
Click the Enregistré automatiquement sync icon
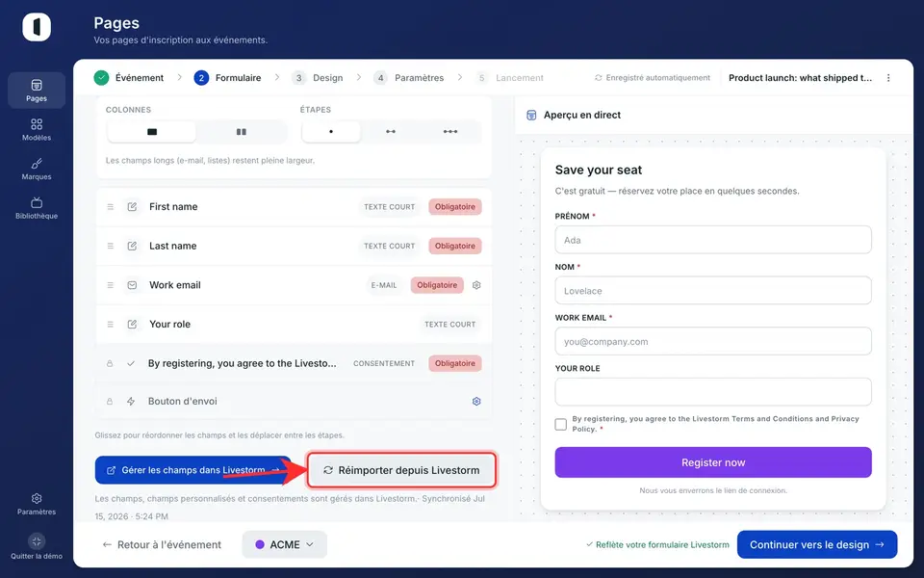pyautogui.click(x=598, y=78)
